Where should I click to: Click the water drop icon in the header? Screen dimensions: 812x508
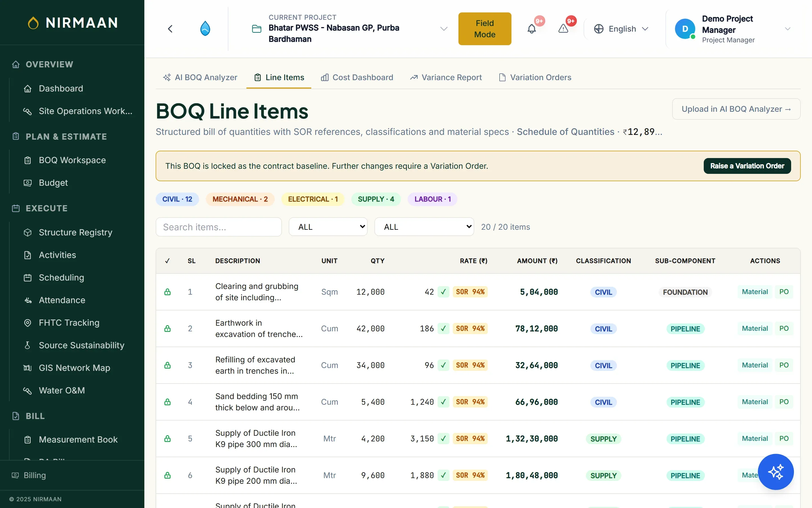pos(205,29)
